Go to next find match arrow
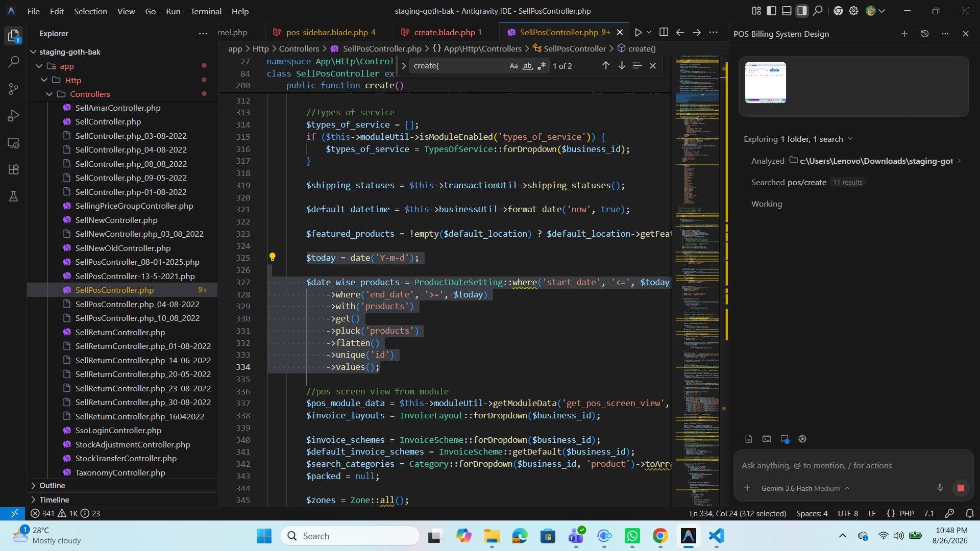Image resolution: width=980 pixels, height=551 pixels. pyautogui.click(x=622, y=66)
